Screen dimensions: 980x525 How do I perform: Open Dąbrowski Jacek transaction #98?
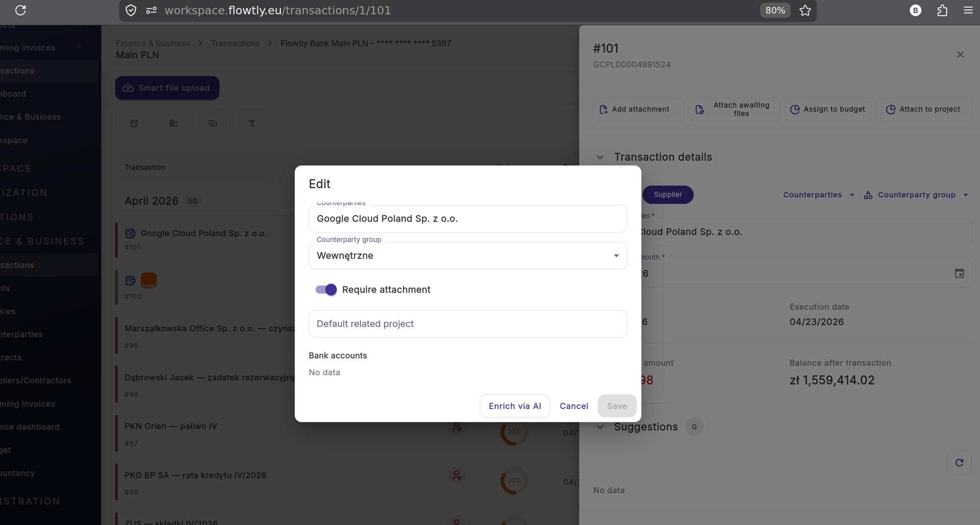[x=210, y=377]
